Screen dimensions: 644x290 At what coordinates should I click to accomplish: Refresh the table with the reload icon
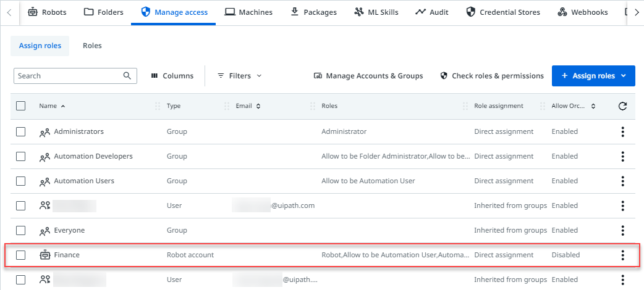tap(622, 106)
